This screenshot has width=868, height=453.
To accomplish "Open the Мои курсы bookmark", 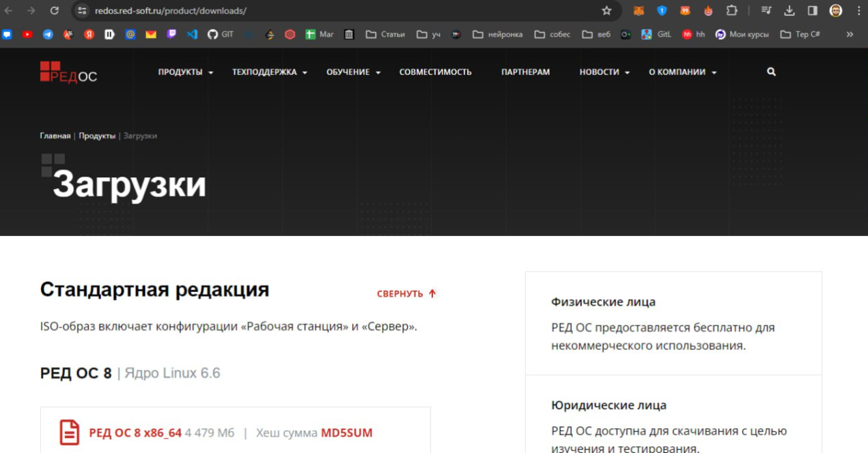I will click(x=742, y=34).
